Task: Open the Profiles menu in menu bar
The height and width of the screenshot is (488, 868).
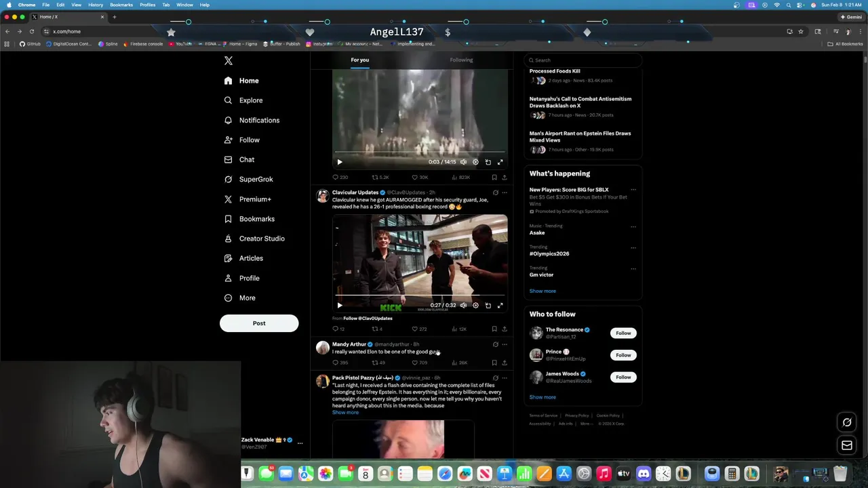Action: pyautogui.click(x=147, y=5)
